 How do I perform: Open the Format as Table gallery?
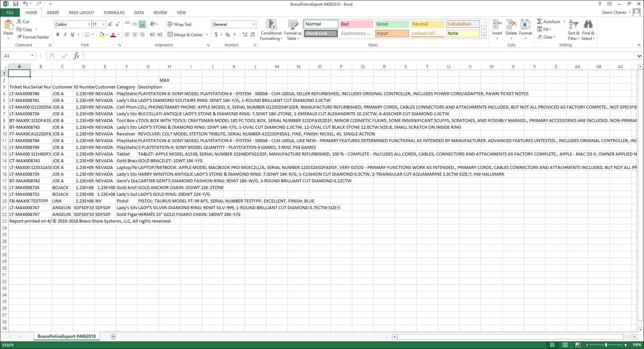pos(293,30)
